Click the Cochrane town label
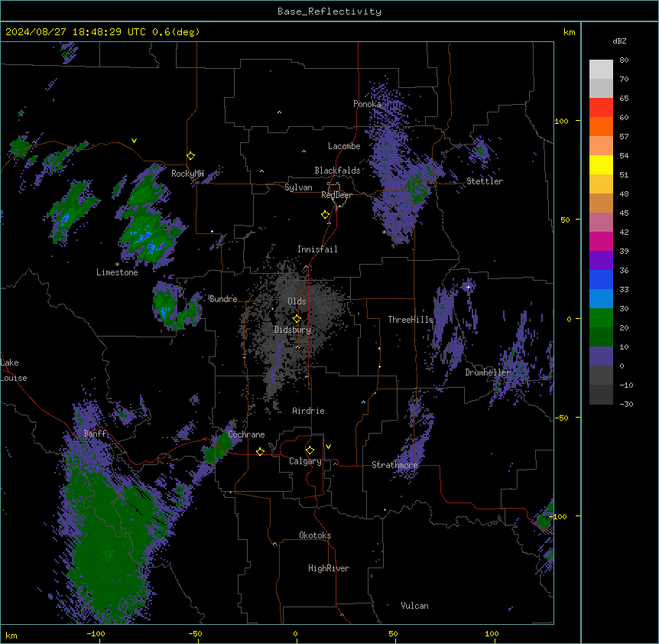The width and height of the screenshot is (659, 644). pyautogui.click(x=246, y=434)
